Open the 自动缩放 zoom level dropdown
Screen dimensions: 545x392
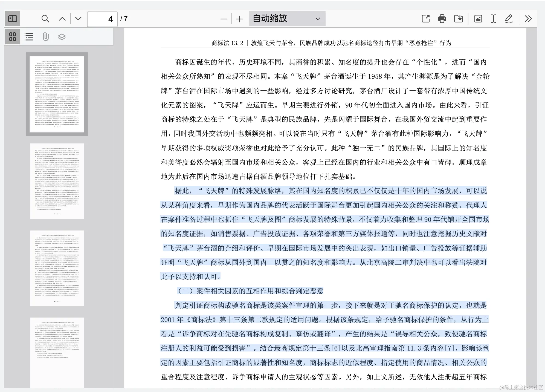coord(287,19)
